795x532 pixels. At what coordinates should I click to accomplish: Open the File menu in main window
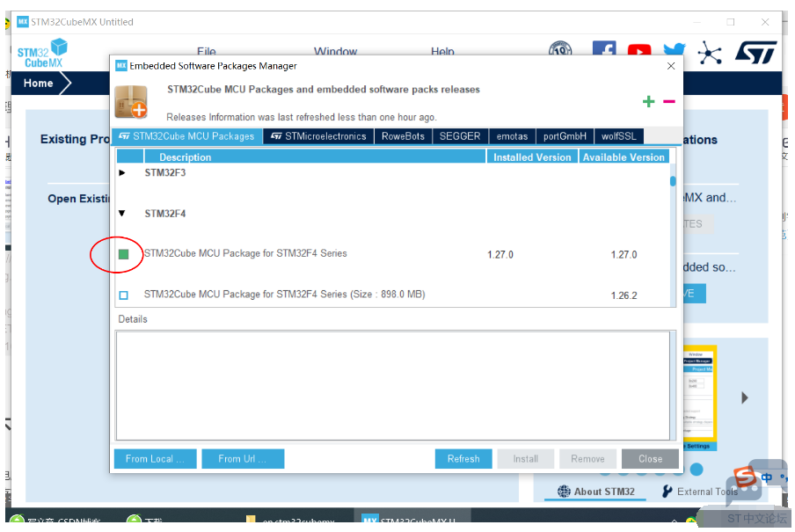(207, 51)
